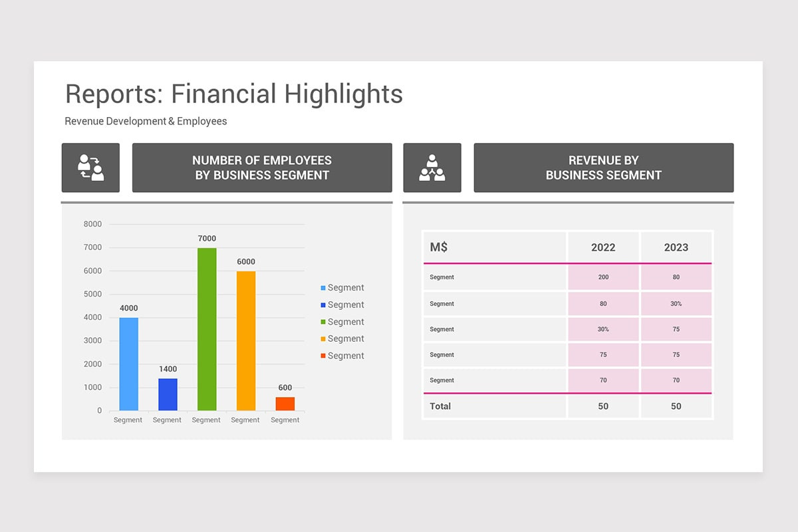Click the employee rotation icon
This screenshot has height=532, width=798.
[90, 168]
